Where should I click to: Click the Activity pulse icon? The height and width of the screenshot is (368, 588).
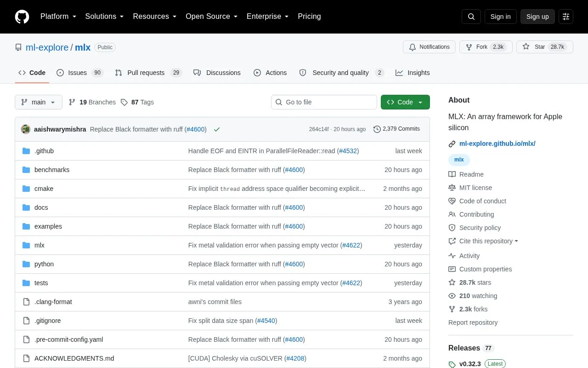pyautogui.click(x=452, y=256)
